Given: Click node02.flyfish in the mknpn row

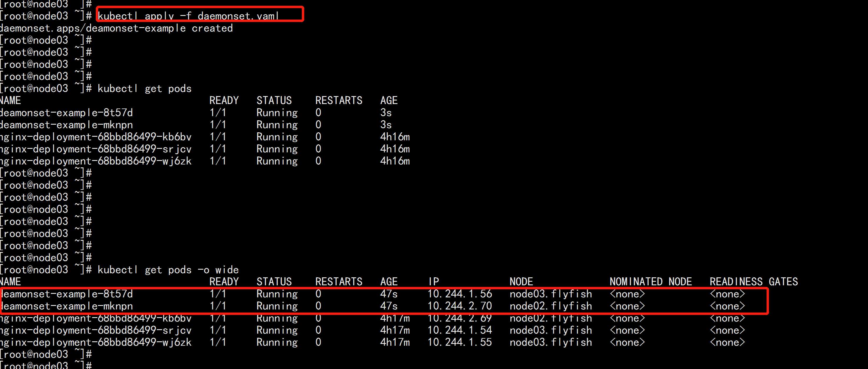Looking at the screenshot, I should (551, 306).
